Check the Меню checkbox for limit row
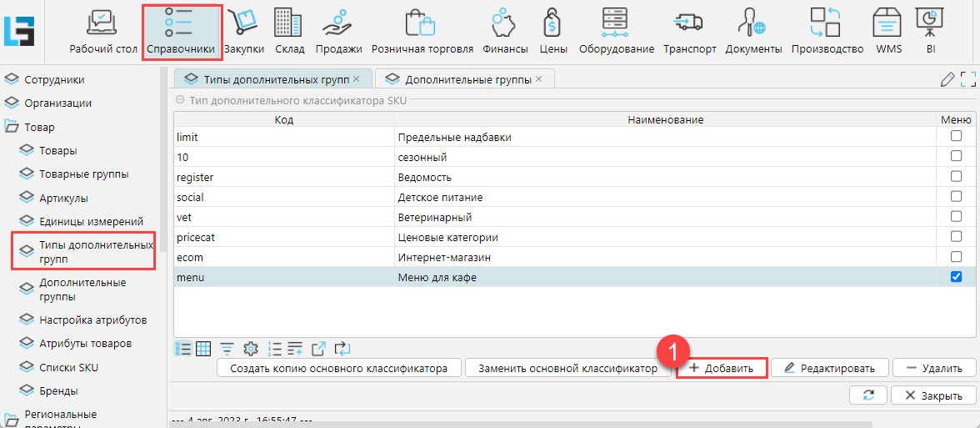 tap(956, 136)
